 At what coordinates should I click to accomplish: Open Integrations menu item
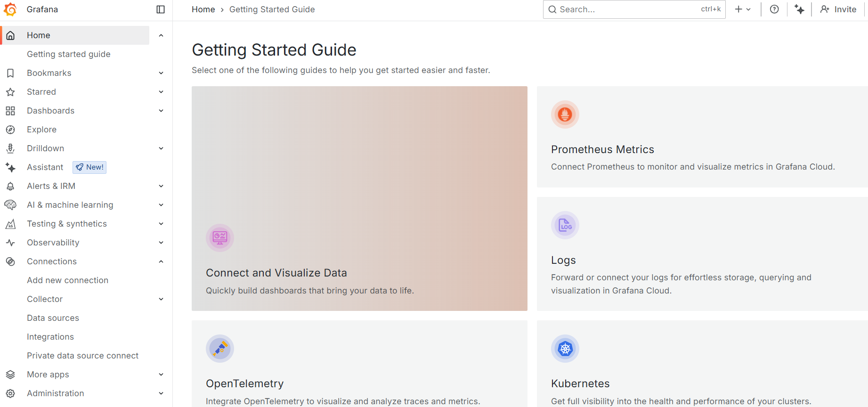click(50, 337)
